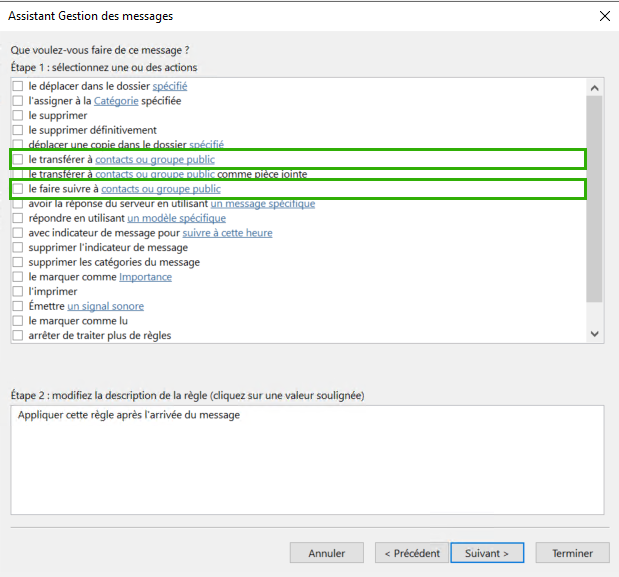619x577 pixels.
Task: Enable 'le marquer comme lu' checkbox
Action: 18,321
